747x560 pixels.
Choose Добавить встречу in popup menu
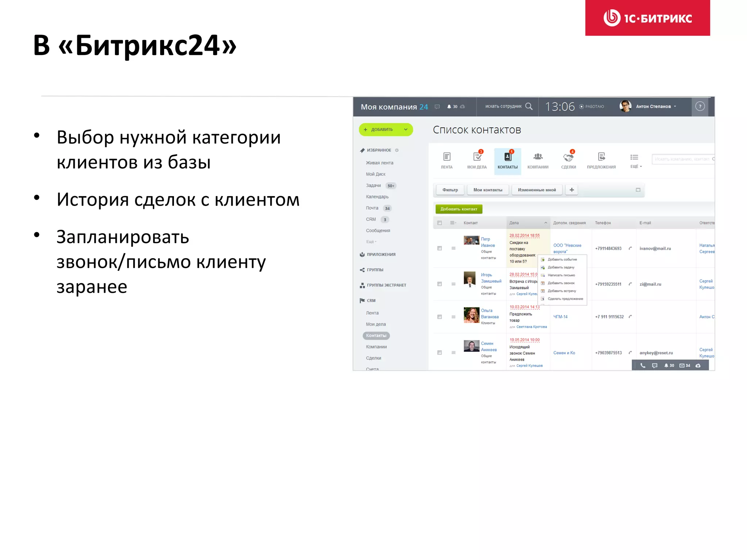(562, 291)
